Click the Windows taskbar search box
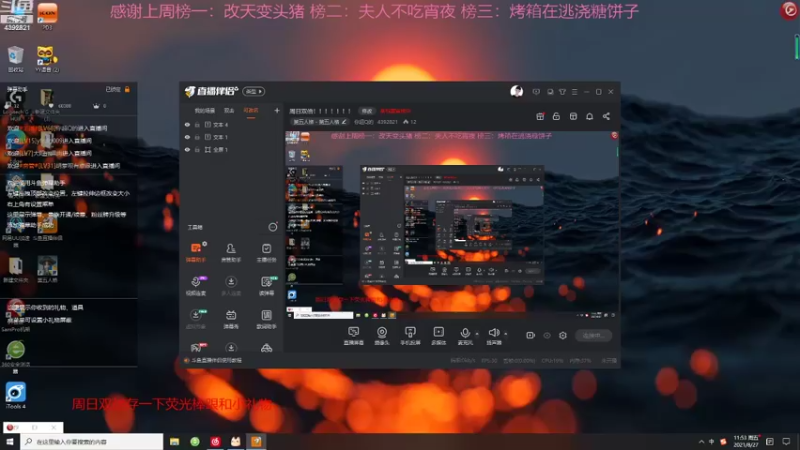Image resolution: width=800 pixels, height=450 pixels. coord(92,441)
